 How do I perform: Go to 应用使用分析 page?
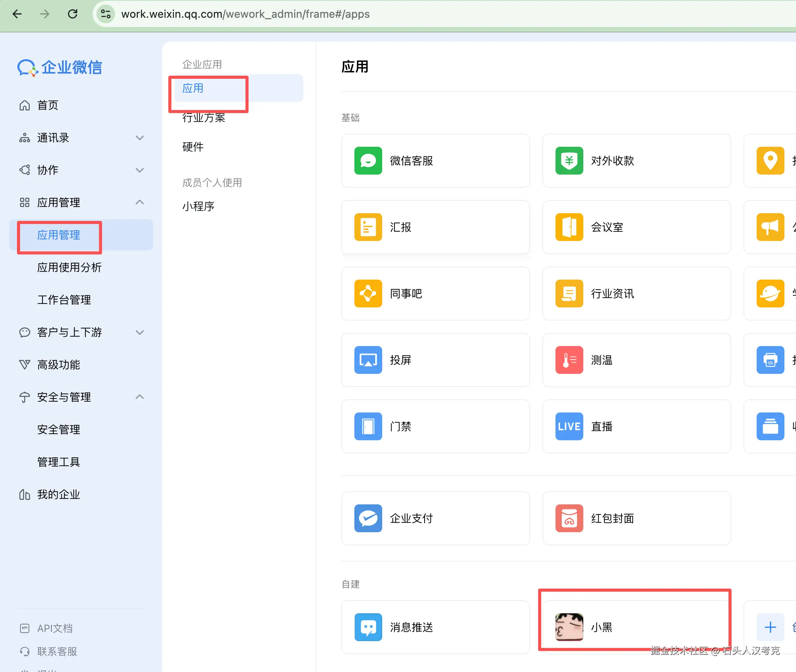(69, 267)
